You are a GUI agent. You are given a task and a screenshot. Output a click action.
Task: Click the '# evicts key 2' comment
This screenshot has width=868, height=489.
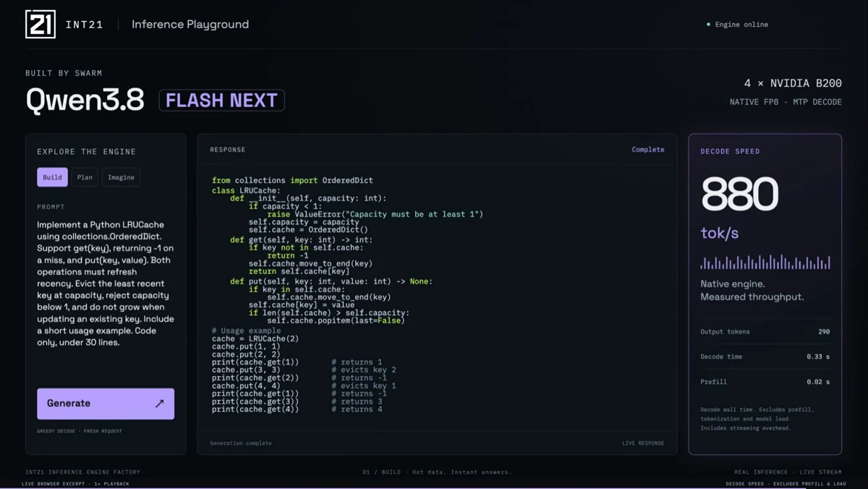[364, 370]
